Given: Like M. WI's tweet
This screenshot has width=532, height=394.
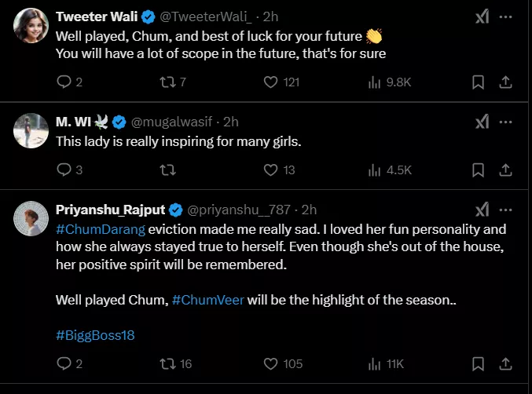Looking at the screenshot, I should [270, 170].
